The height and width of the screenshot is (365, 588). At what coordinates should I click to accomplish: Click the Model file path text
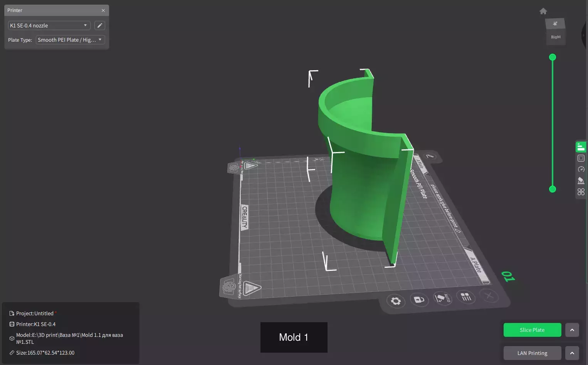[69, 338]
